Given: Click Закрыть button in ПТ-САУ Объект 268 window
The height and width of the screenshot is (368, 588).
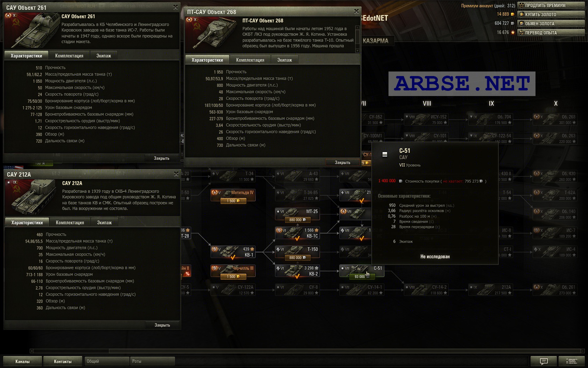Looking at the screenshot, I should pyautogui.click(x=342, y=163).
